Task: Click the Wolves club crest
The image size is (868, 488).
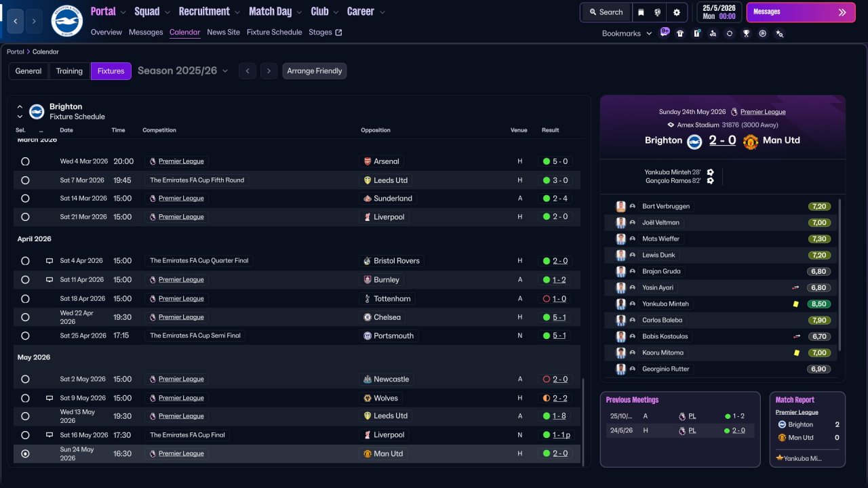Action: pyautogui.click(x=368, y=398)
